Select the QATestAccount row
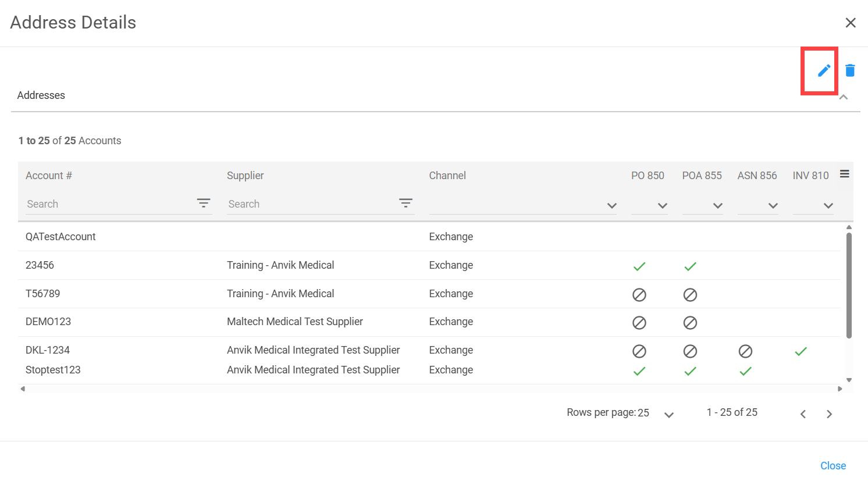868x481 pixels. pos(61,237)
